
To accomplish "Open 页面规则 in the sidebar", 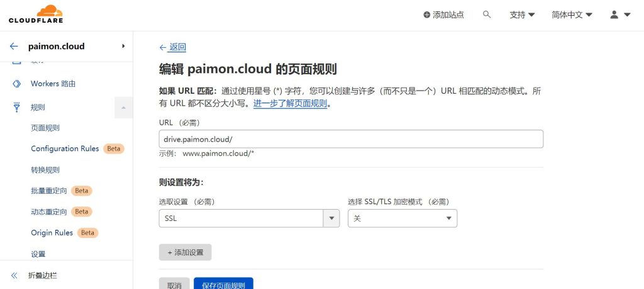I will pos(45,128).
